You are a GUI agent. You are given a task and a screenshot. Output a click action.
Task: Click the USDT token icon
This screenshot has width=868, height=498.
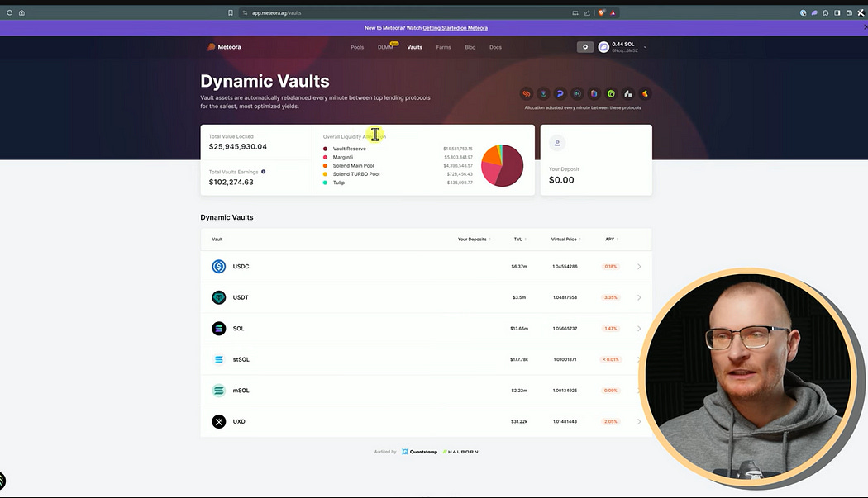click(219, 297)
